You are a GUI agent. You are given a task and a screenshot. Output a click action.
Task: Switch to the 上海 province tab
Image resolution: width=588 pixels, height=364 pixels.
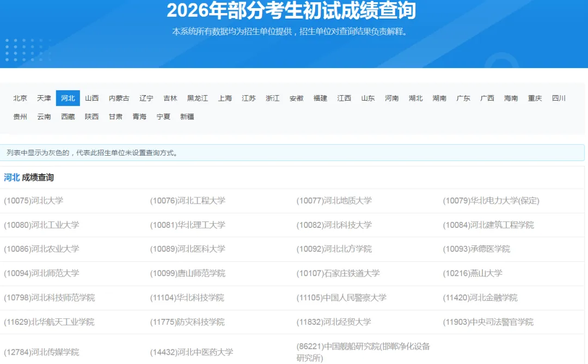point(225,98)
